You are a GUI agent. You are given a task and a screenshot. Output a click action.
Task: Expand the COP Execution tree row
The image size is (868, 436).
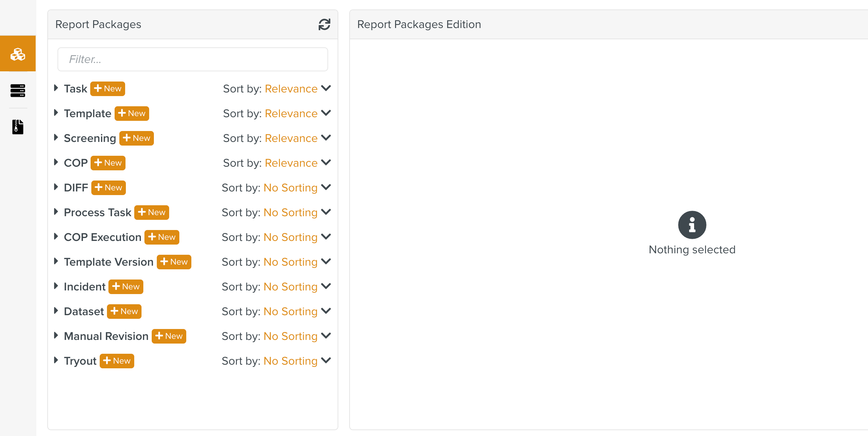(56, 236)
